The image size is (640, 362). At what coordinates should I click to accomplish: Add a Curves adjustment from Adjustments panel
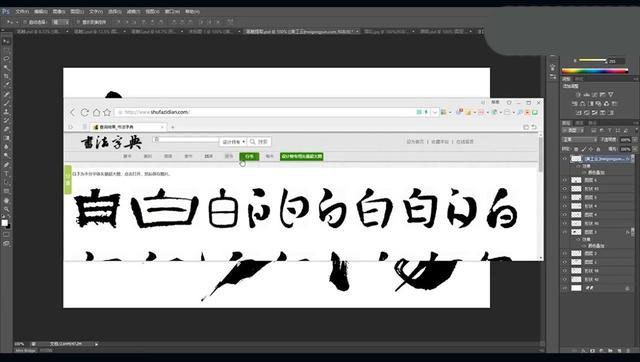[594, 95]
